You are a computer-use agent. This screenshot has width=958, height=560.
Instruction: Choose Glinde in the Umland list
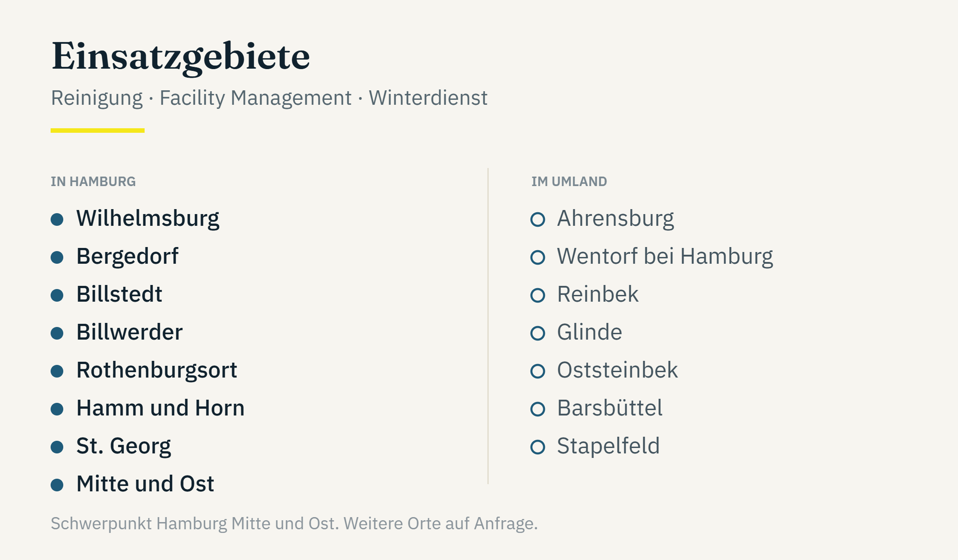589,332
